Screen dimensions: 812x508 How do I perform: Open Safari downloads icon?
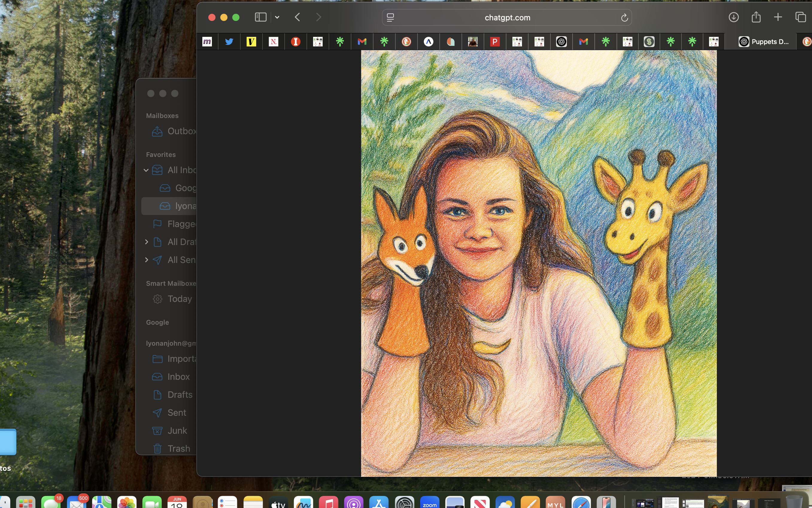[734, 17]
